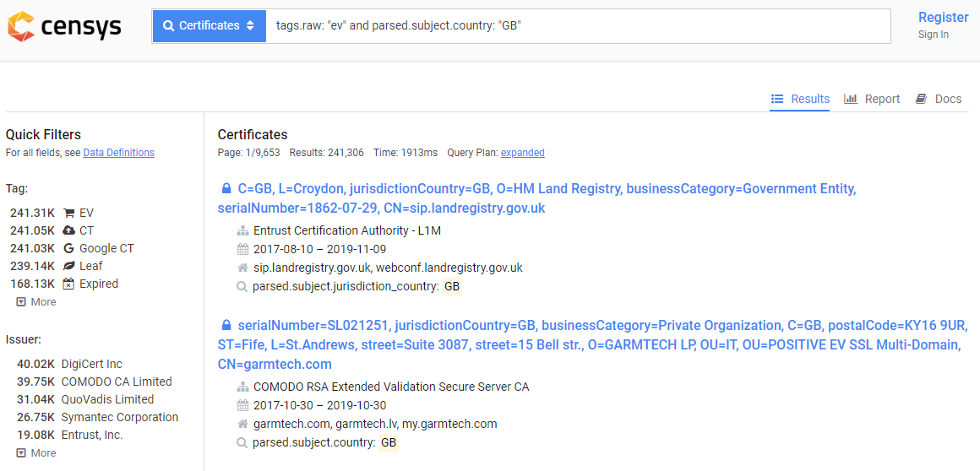Viewport: 980px width, 471px height.
Task: Click the Docs book icon
Action: [x=921, y=99]
